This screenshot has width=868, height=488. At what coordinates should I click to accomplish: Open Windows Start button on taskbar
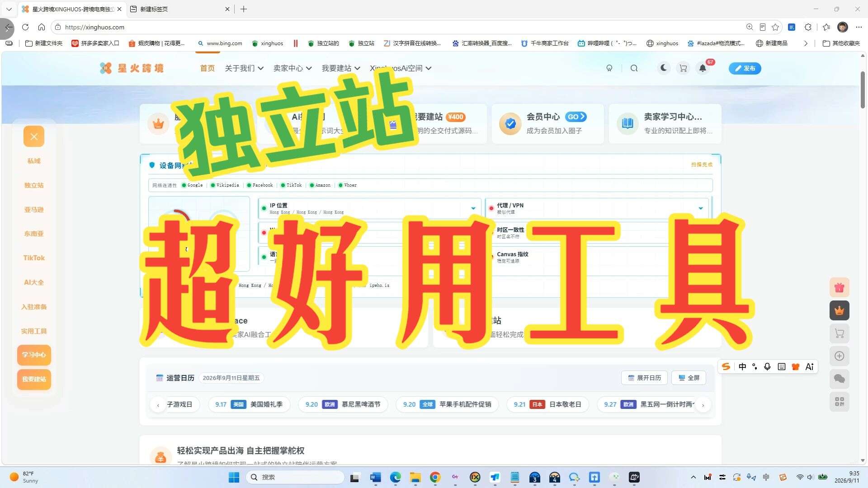pos(234,477)
